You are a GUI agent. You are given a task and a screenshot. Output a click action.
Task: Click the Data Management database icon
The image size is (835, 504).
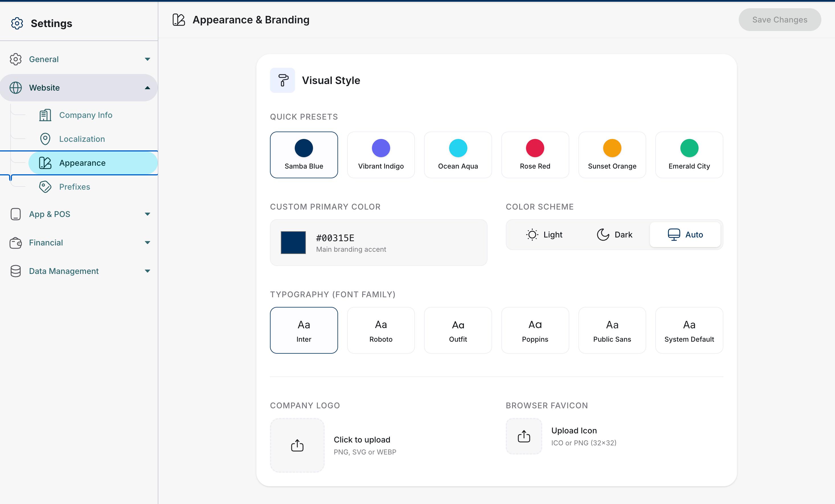[16, 271]
